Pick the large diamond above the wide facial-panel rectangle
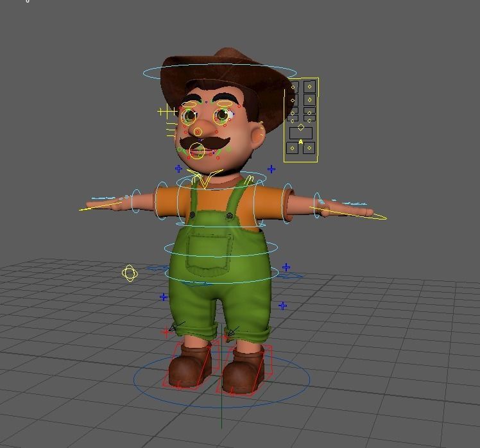The width and height of the screenshot is (480, 448). [x=301, y=127]
